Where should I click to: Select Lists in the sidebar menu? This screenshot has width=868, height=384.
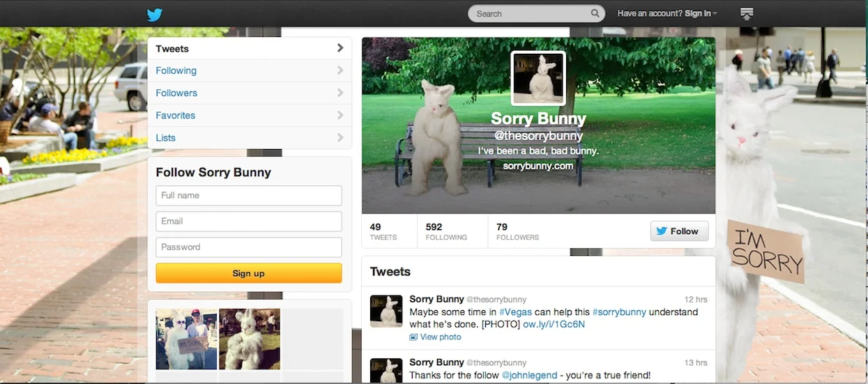coord(250,137)
